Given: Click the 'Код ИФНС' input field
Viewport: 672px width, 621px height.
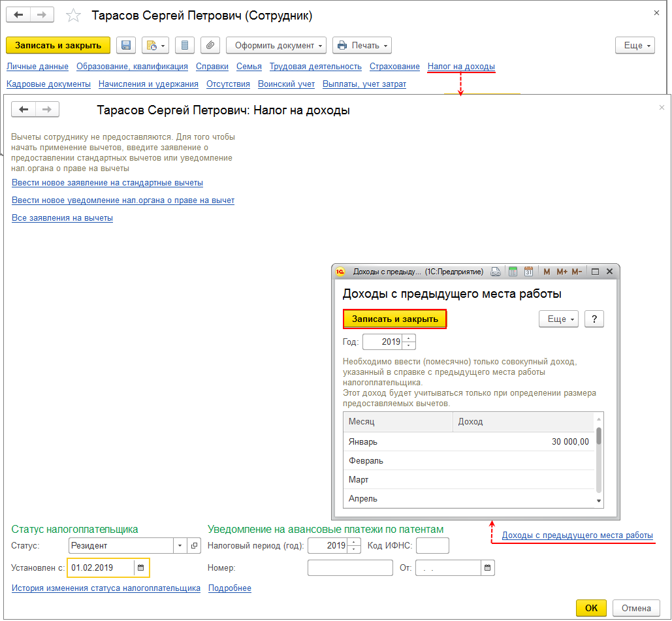Looking at the screenshot, I should click(432, 545).
